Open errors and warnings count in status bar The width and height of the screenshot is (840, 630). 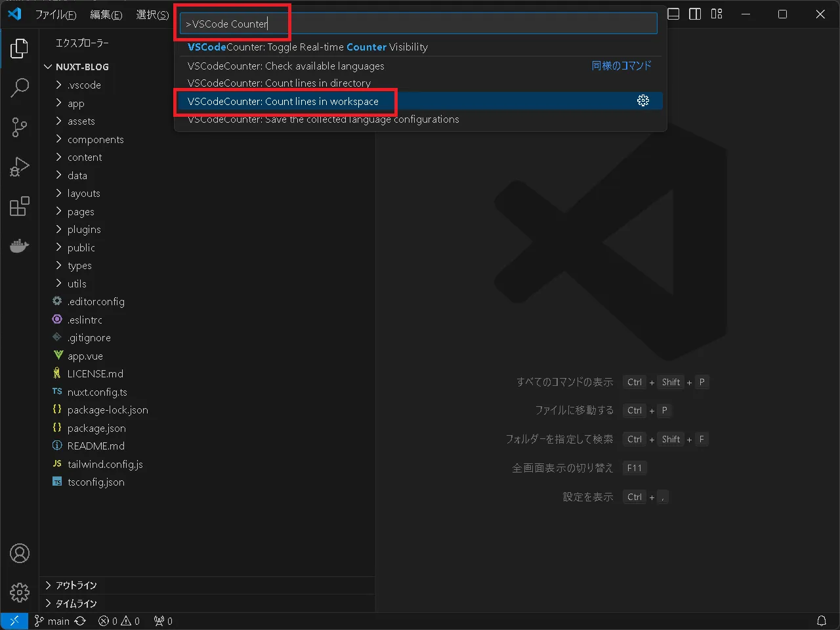pos(119,621)
